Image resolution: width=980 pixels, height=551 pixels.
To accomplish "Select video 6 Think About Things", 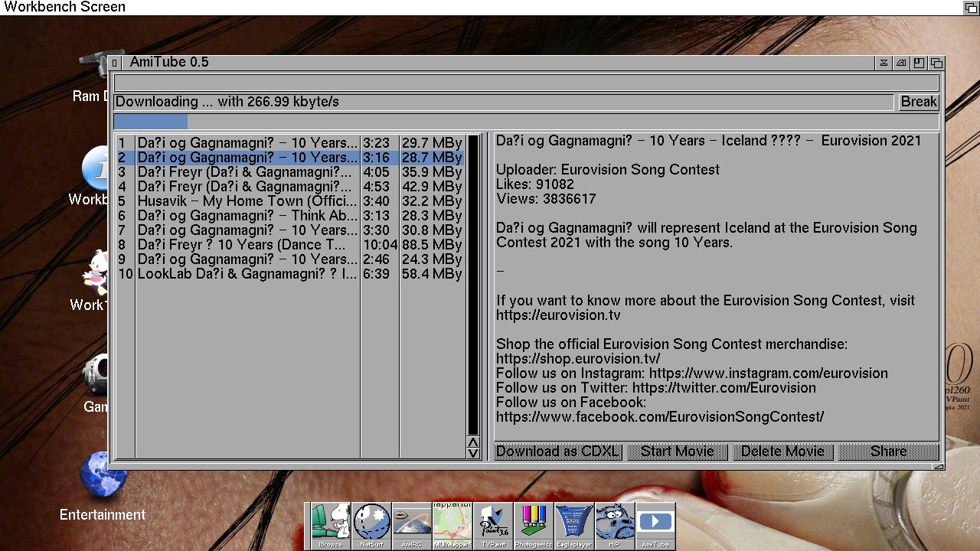I will (290, 216).
